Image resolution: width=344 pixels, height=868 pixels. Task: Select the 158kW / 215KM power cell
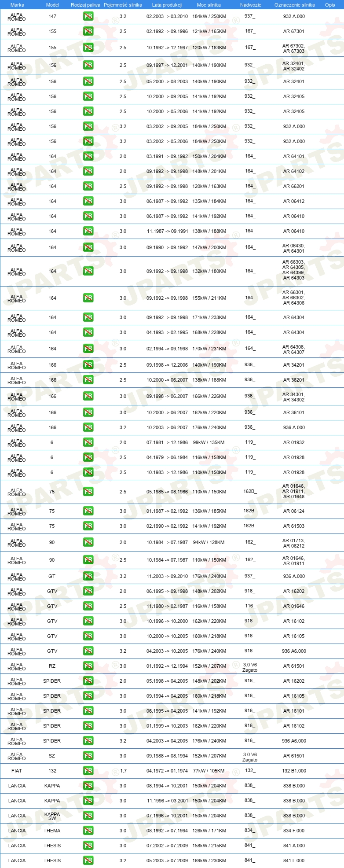[209, 846]
